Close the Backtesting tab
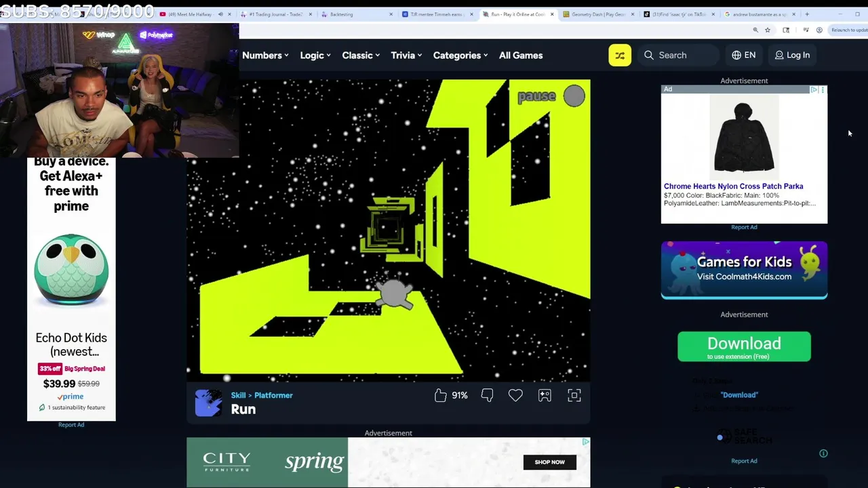This screenshot has width=868, height=488. (391, 14)
